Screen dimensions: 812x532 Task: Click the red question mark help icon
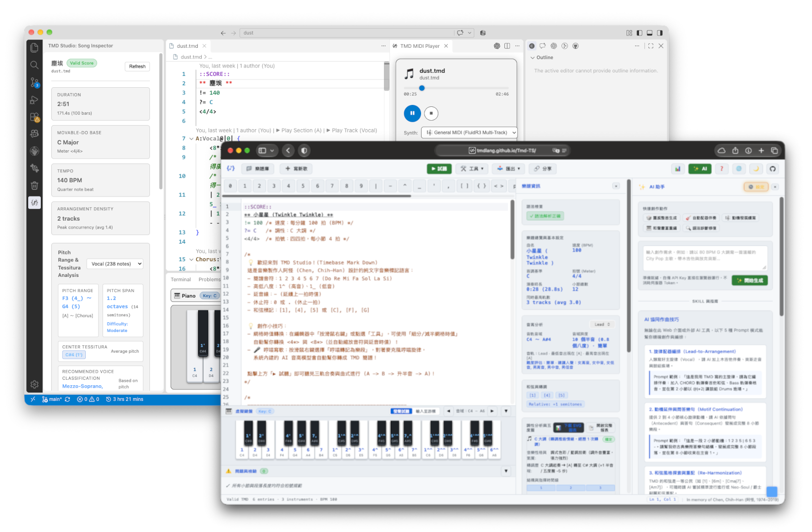pyautogui.click(x=722, y=168)
